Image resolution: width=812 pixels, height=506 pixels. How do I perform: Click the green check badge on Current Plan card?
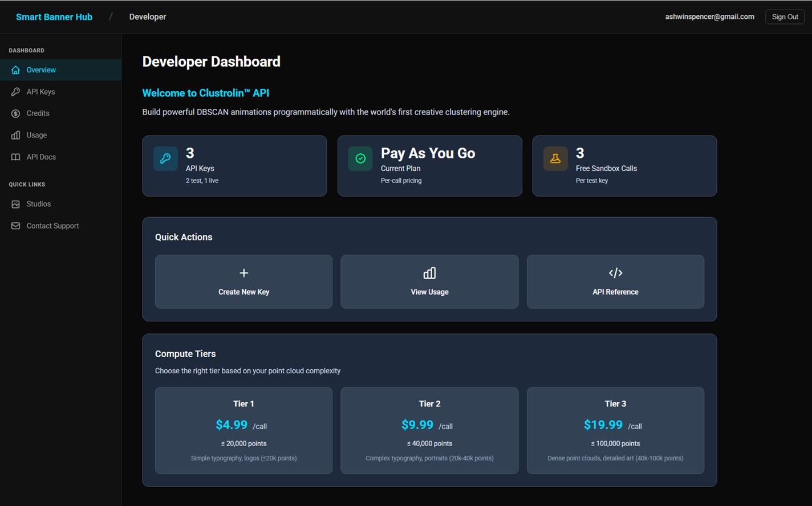[360, 159]
